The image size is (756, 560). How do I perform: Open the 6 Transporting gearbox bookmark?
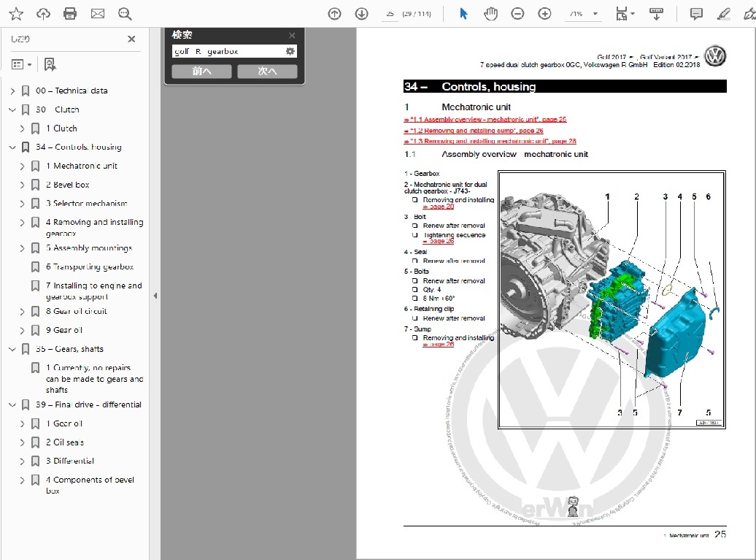click(x=90, y=266)
